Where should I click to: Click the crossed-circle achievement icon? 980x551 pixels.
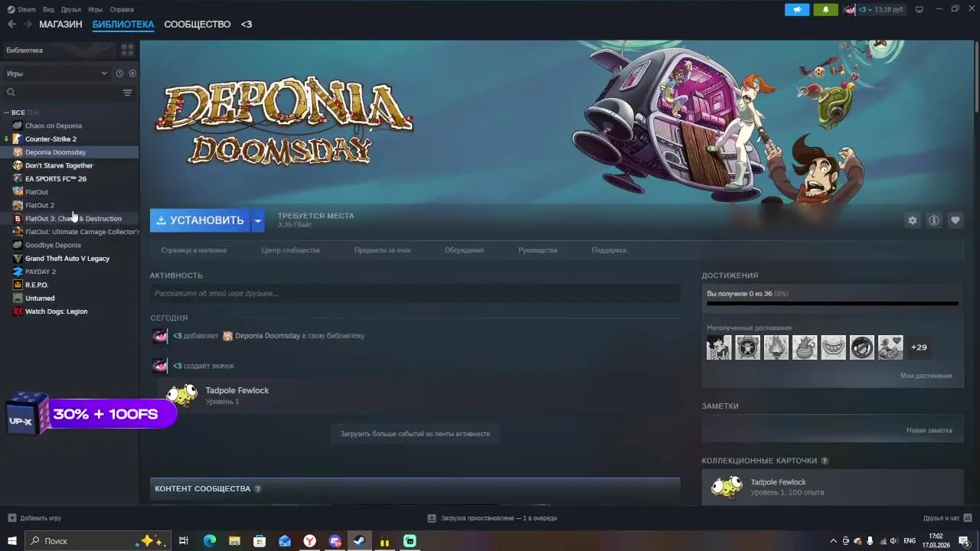pyautogui.click(x=861, y=347)
